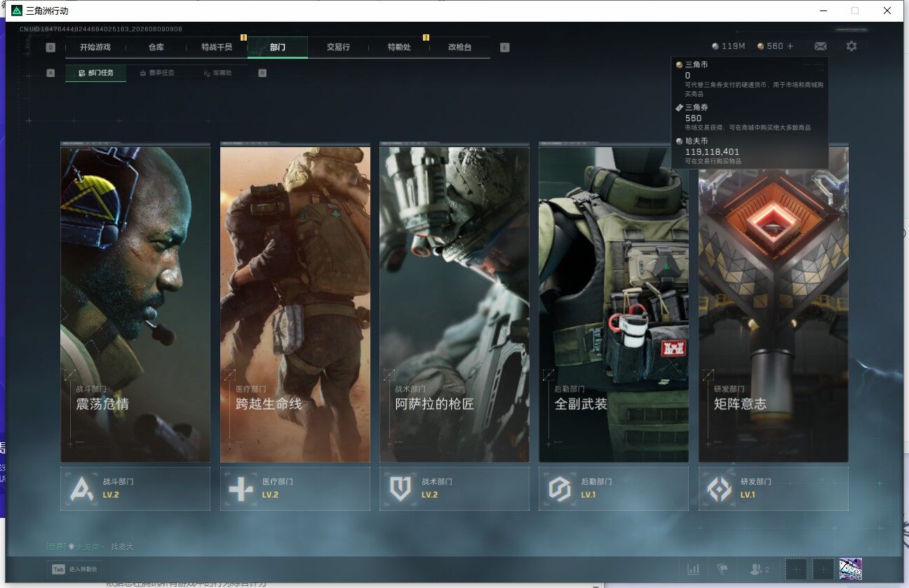Screen dimensions: 909x588
Task: Open the flag icon in bottom bar
Action: [722, 569]
